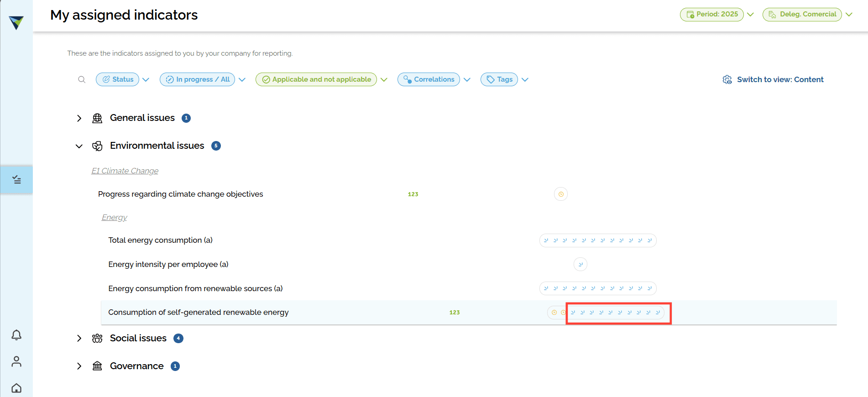This screenshot has height=397, width=868.
Task: Click the 123 numeric icon for climate change objectives
Action: click(x=413, y=194)
